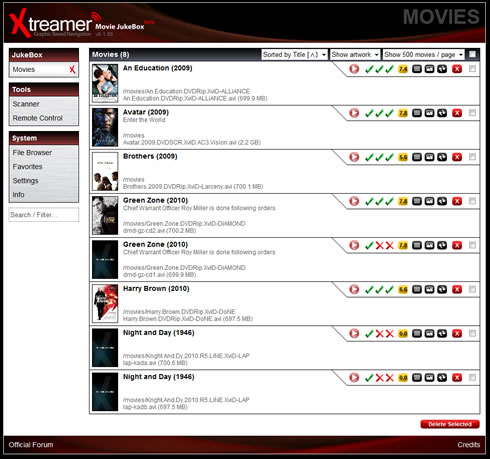Check the selection box for Harry Brown
490x459 pixels.
coord(472,289)
